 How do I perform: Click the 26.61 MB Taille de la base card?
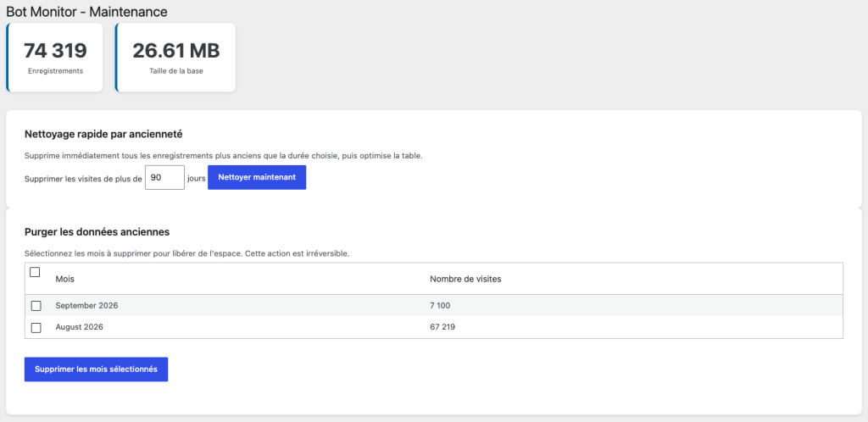pyautogui.click(x=175, y=58)
